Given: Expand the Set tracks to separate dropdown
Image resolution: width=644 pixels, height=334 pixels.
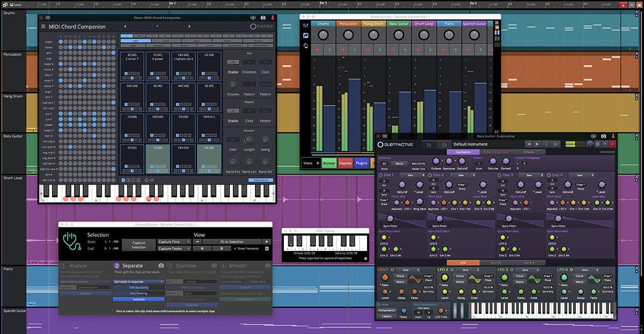Looking at the screenshot, I should [x=138, y=281].
